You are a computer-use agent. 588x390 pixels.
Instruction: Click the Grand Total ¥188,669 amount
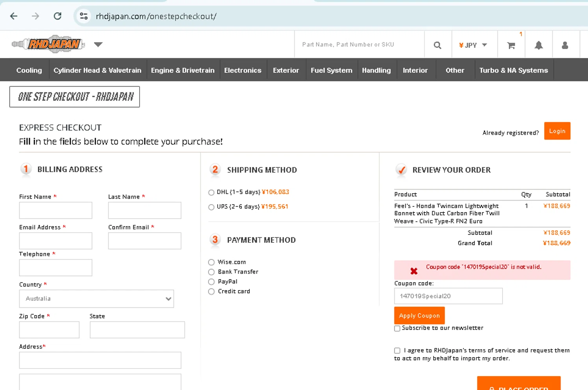(557, 243)
